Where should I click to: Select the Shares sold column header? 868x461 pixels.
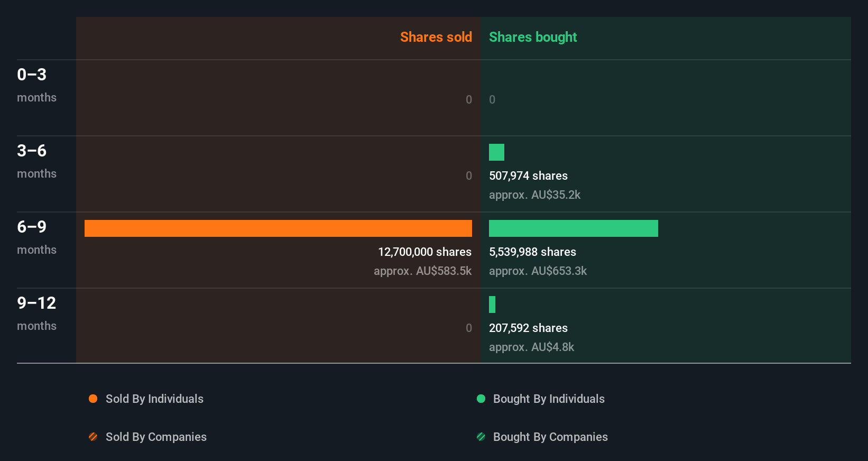click(436, 37)
